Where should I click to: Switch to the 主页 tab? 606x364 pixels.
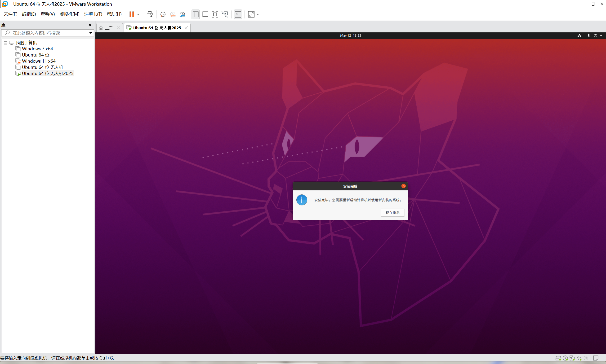109,28
